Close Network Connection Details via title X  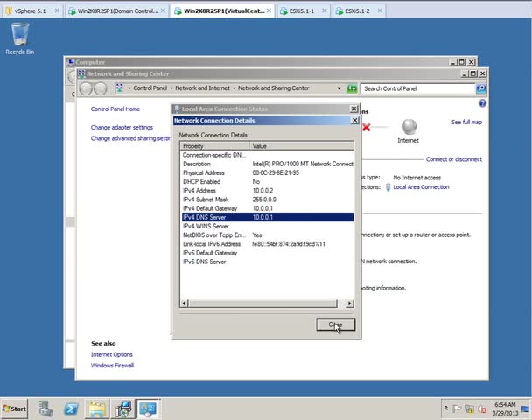point(354,120)
